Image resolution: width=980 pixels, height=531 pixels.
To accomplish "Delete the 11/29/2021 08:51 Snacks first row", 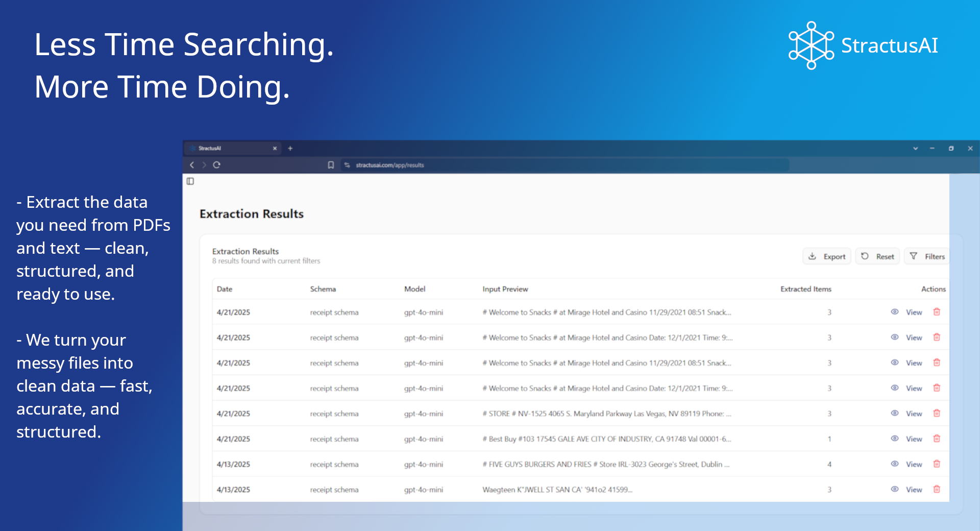I will pyautogui.click(x=937, y=312).
